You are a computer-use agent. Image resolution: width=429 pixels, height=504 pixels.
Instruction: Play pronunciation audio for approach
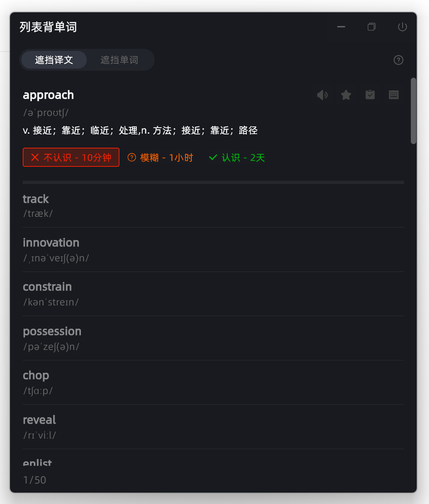[x=322, y=95]
